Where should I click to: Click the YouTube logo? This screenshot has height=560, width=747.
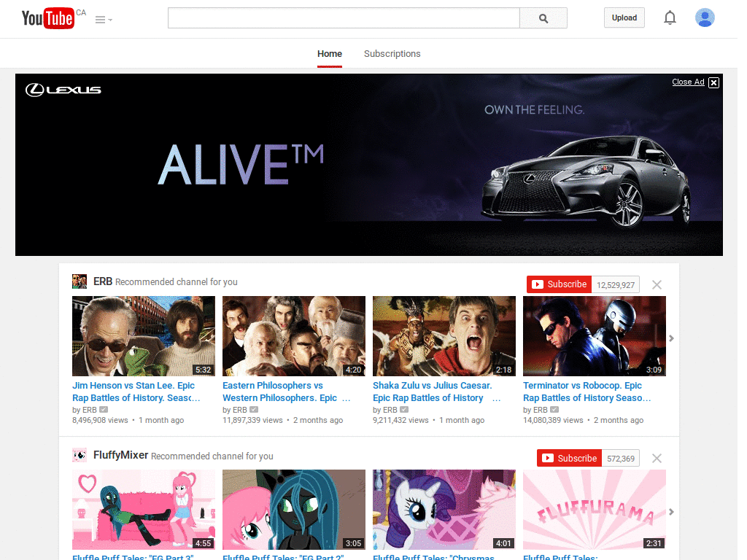click(48, 18)
